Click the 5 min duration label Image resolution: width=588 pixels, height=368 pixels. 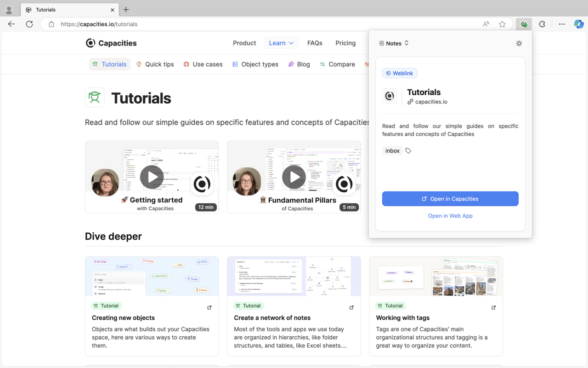coord(349,207)
